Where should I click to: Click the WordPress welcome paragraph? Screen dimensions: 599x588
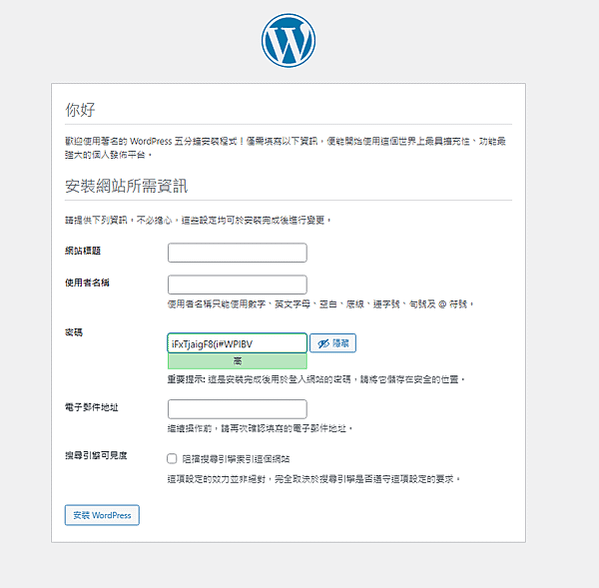[285, 148]
